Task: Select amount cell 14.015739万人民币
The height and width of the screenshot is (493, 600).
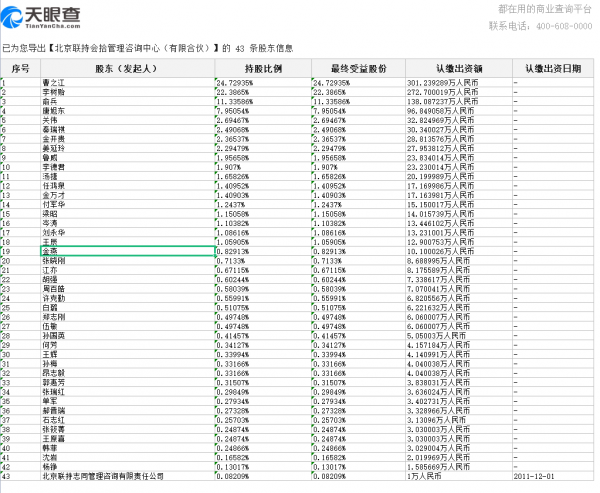Action: [459, 214]
